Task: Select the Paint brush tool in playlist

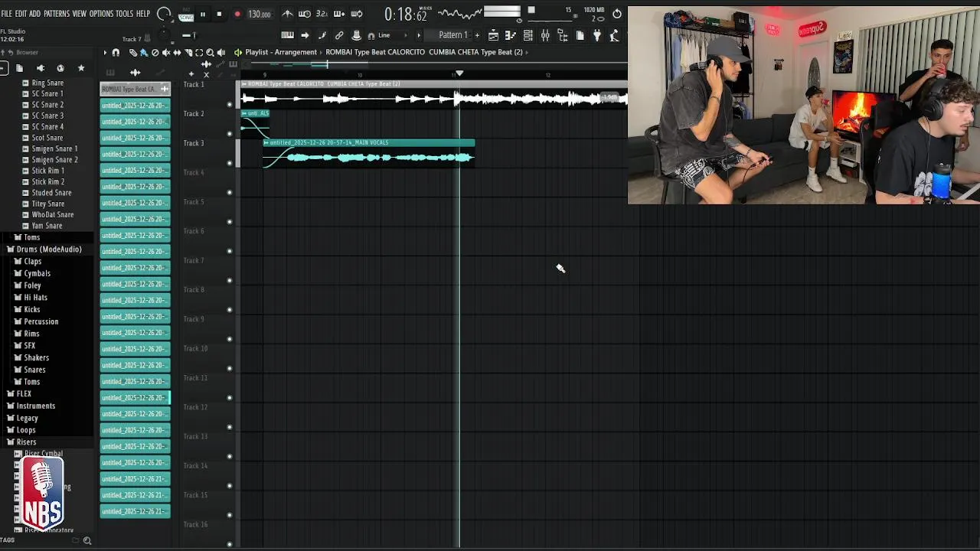Action: (143, 52)
